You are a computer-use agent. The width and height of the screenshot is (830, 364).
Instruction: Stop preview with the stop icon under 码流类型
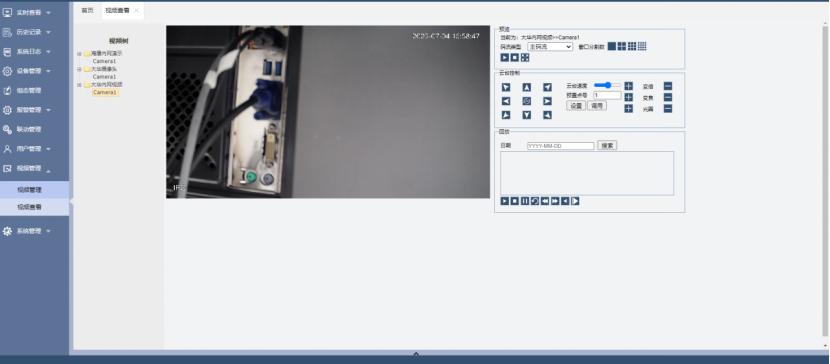point(515,58)
